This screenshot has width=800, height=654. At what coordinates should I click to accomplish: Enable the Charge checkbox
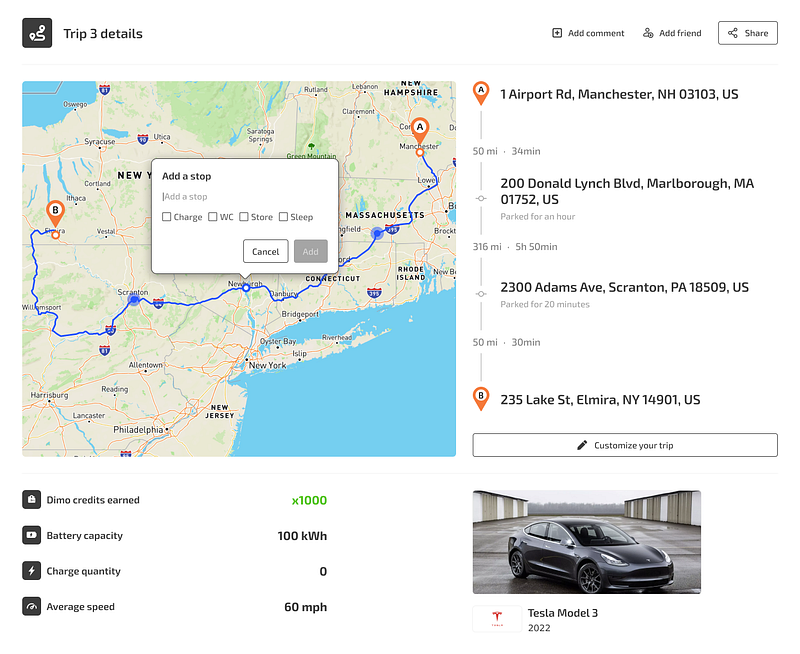166,217
